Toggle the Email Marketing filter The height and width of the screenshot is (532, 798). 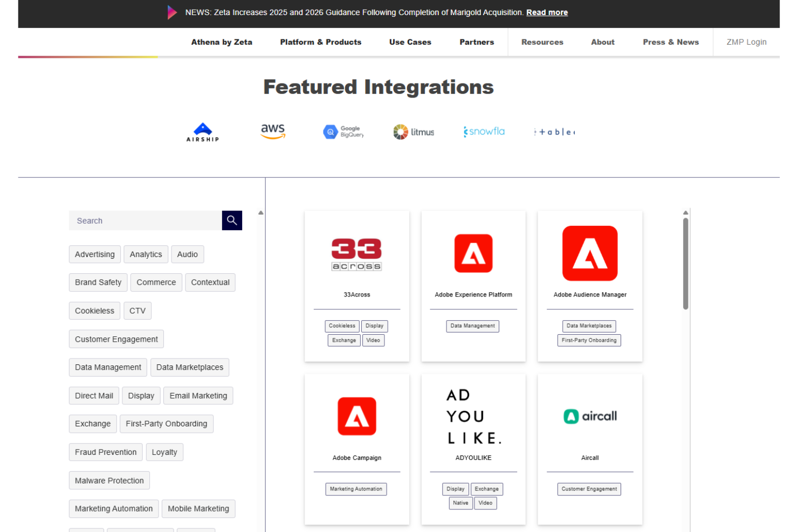tap(198, 396)
